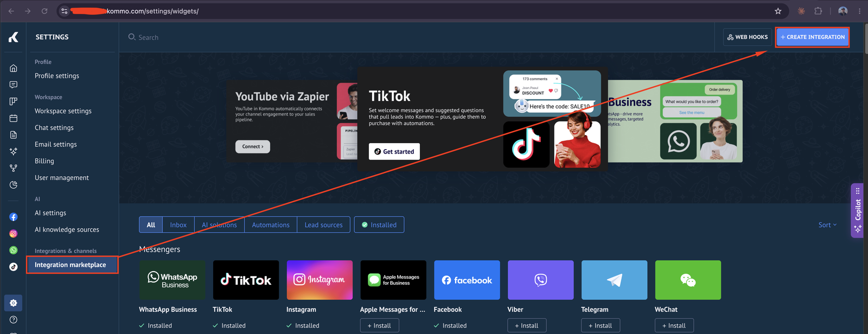Click the TikTok channel icon in sidebar

coord(14,267)
